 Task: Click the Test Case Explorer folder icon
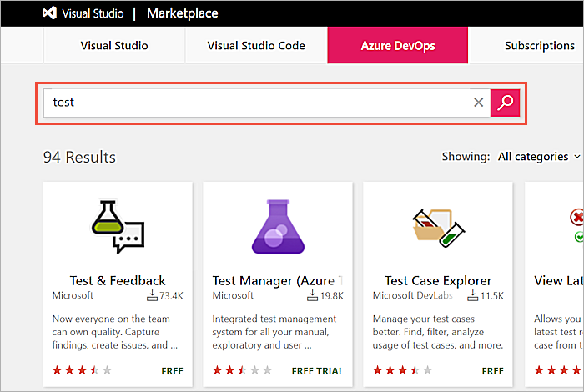(438, 228)
